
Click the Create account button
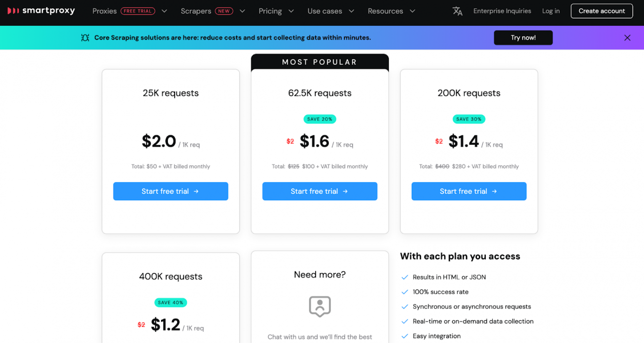602,11
